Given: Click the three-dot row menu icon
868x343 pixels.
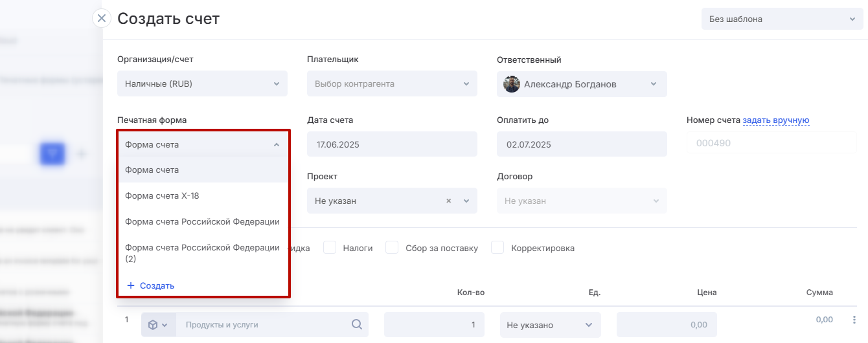Looking at the screenshot, I should (x=854, y=320).
